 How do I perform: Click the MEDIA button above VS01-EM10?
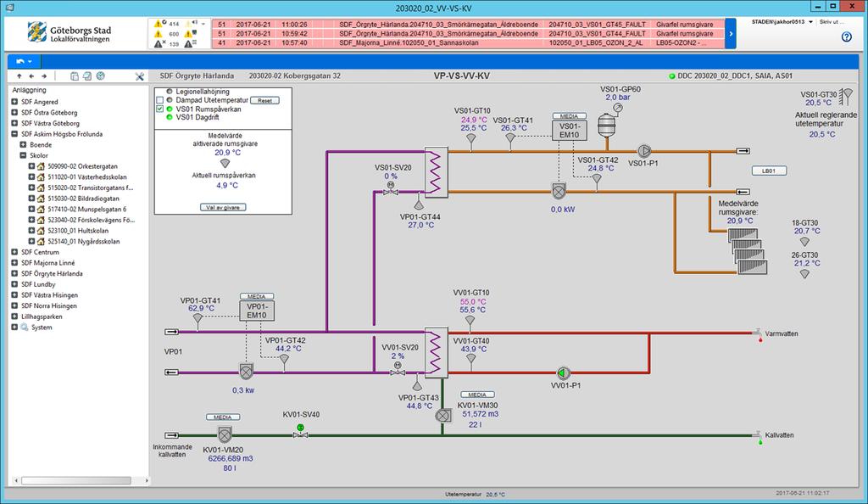pyautogui.click(x=569, y=116)
